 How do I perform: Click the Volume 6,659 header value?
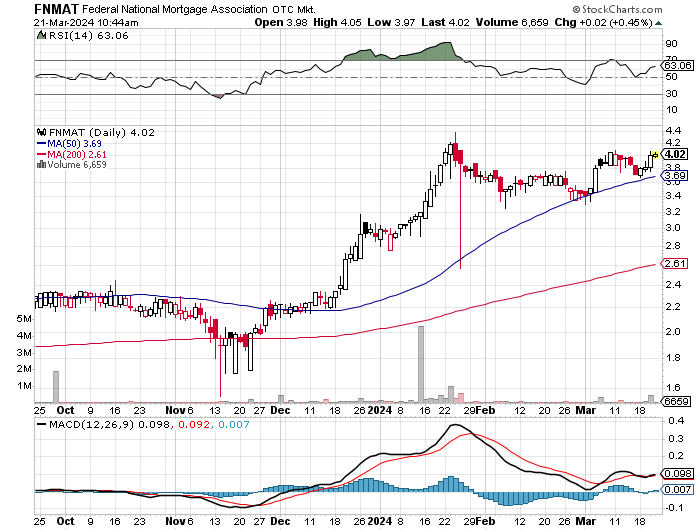pos(512,22)
